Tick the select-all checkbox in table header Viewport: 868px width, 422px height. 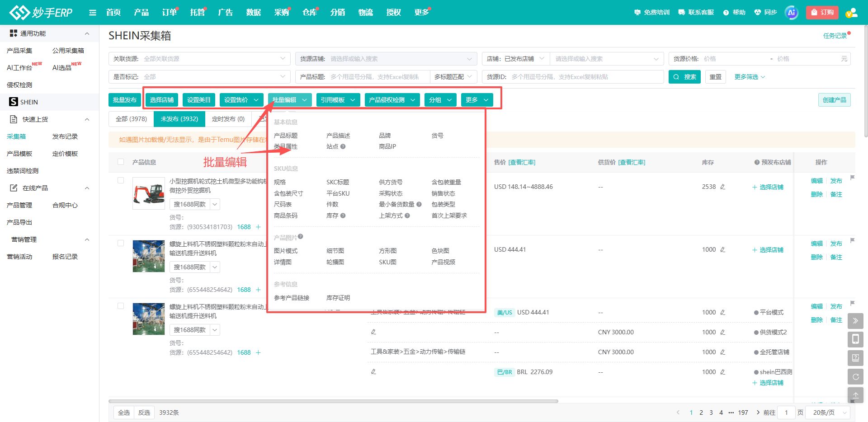click(121, 162)
